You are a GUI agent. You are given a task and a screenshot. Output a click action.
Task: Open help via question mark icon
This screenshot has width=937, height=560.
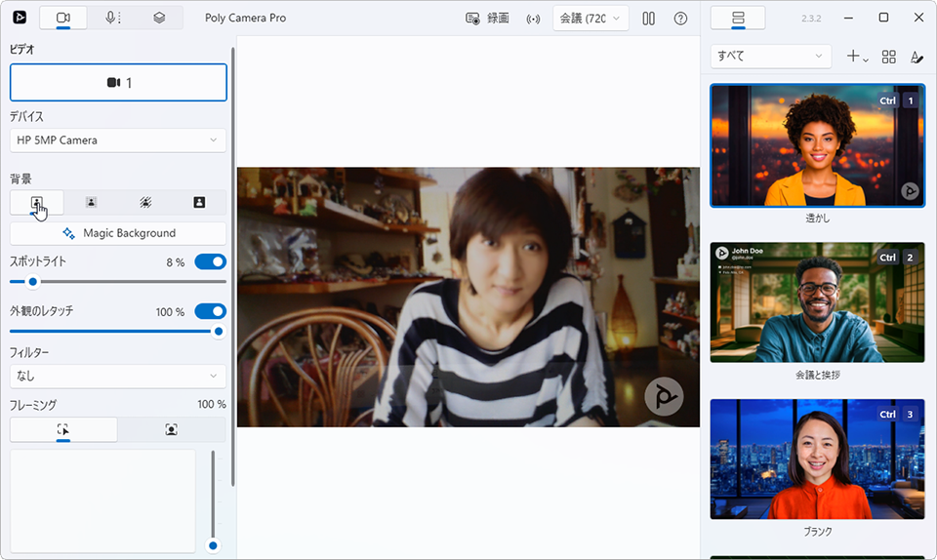[680, 19]
